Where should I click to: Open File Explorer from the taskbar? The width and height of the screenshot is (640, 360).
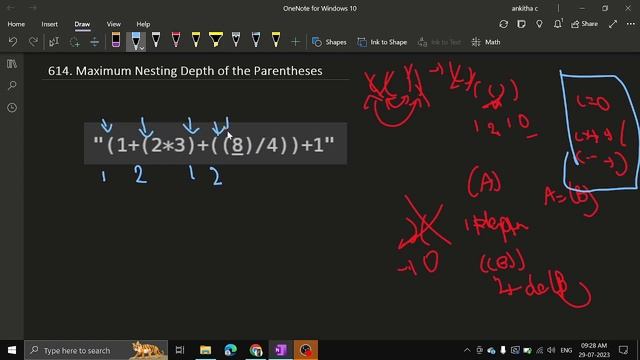click(x=205, y=350)
